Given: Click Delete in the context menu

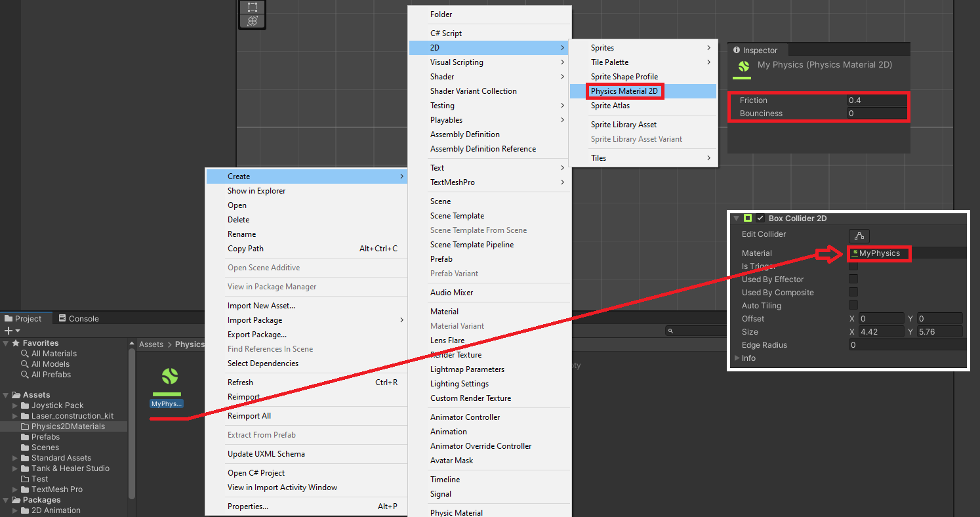Looking at the screenshot, I should point(306,220).
